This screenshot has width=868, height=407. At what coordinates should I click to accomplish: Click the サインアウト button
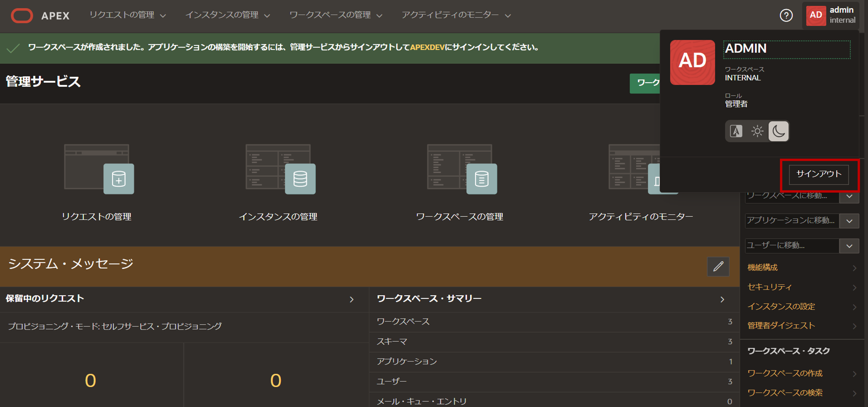[x=819, y=174]
